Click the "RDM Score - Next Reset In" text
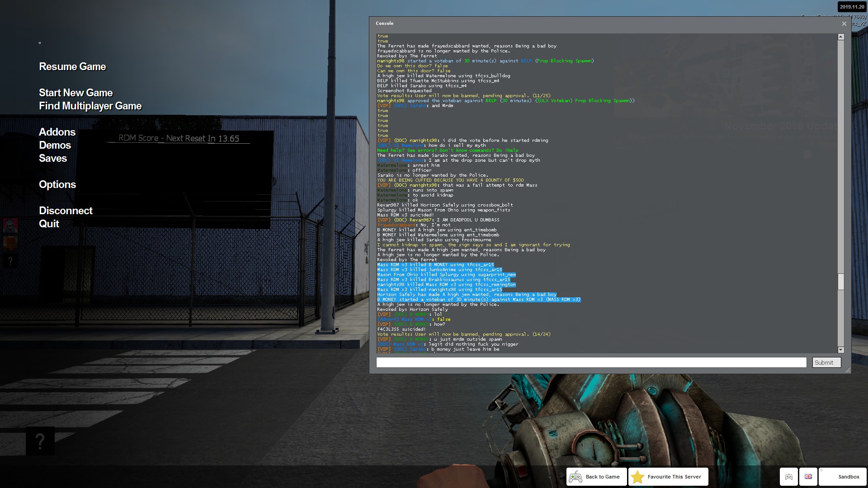 (x=179, y=138)
